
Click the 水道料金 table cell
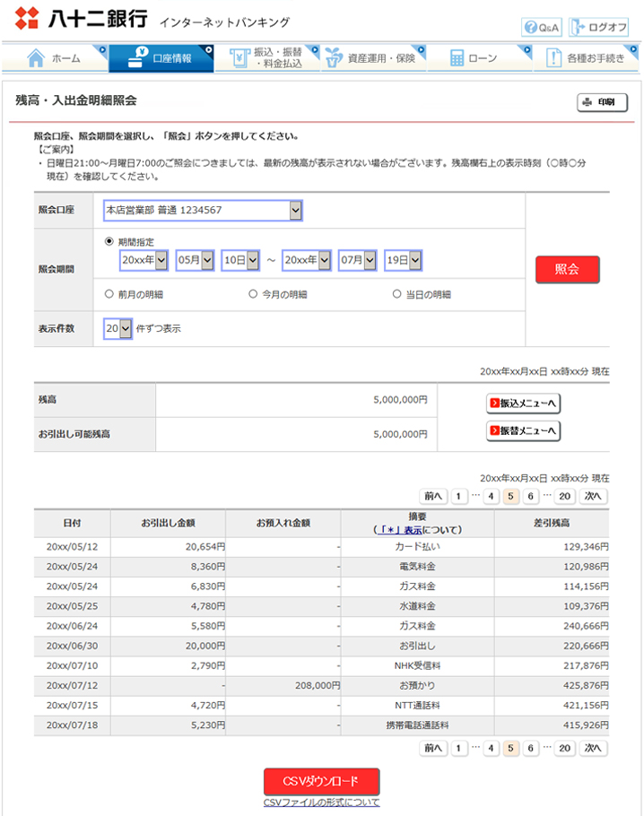point(418,606)
